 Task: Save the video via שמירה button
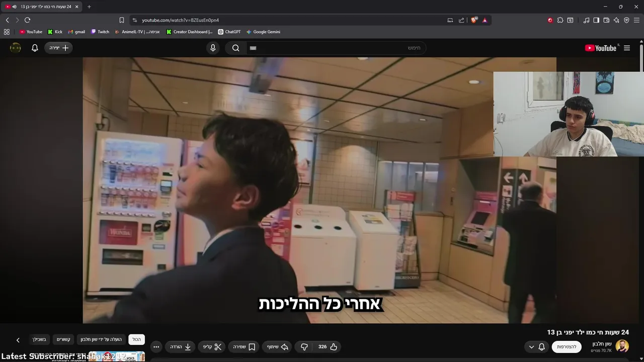pyautogui.click(x=244, y=347)
